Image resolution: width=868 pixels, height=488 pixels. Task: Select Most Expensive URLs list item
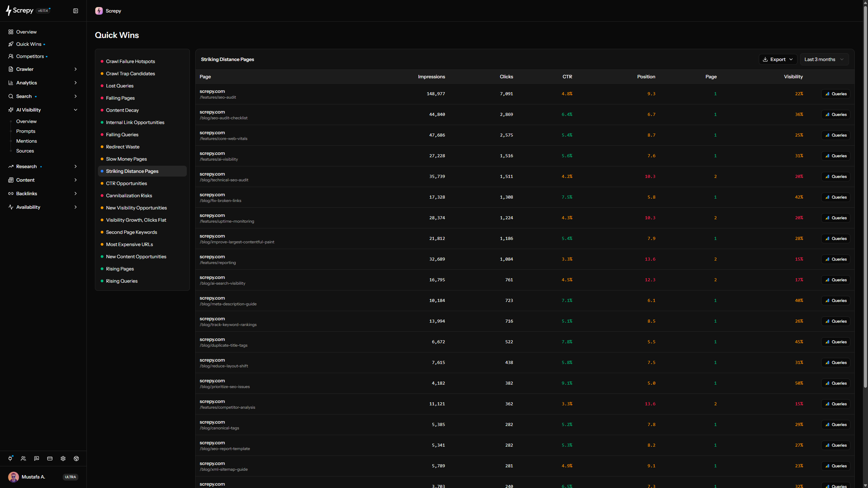point(142,244)
